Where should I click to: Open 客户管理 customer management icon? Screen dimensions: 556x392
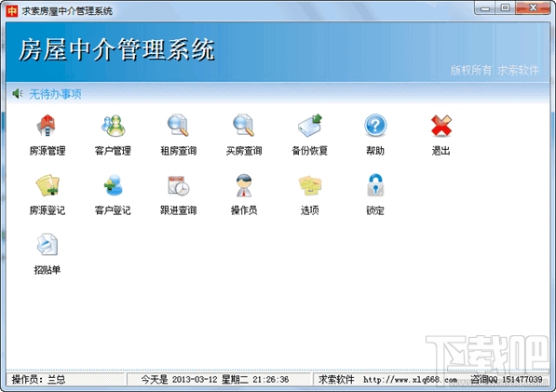click(113, 126)
